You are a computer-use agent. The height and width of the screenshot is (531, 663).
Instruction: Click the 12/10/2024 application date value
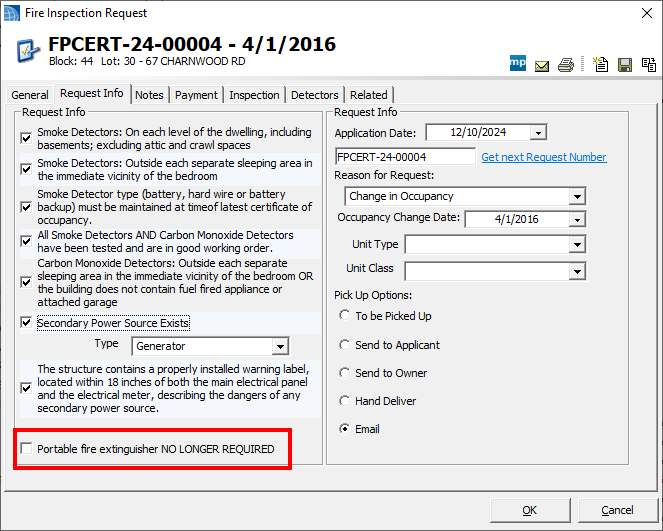(478, 132)
